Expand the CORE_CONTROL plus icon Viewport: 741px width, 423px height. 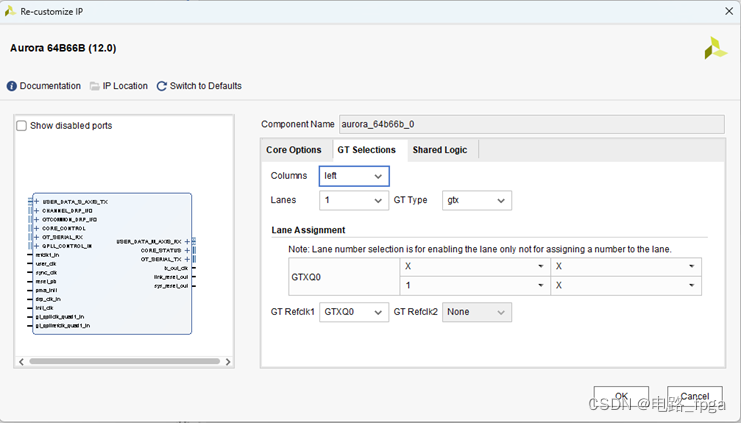(36, 228)
